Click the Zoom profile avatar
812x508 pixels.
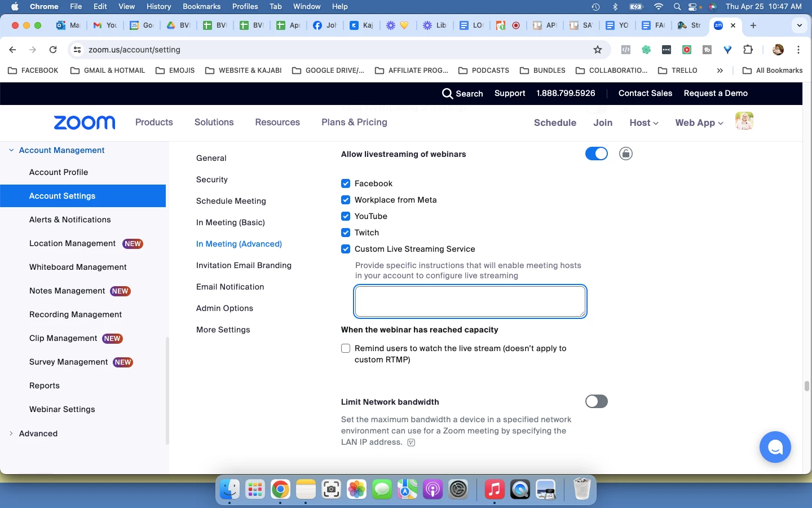pos(744,121)
